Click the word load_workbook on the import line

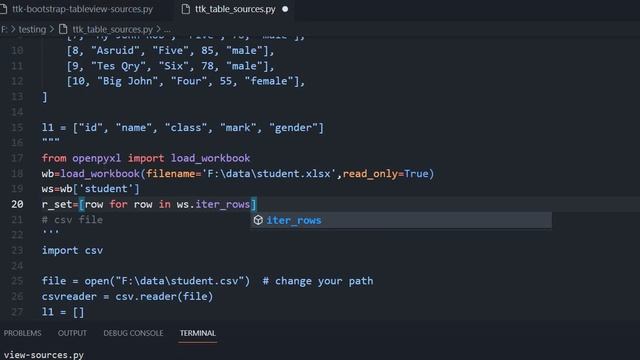pyautogui.click(x=210, y=158)
